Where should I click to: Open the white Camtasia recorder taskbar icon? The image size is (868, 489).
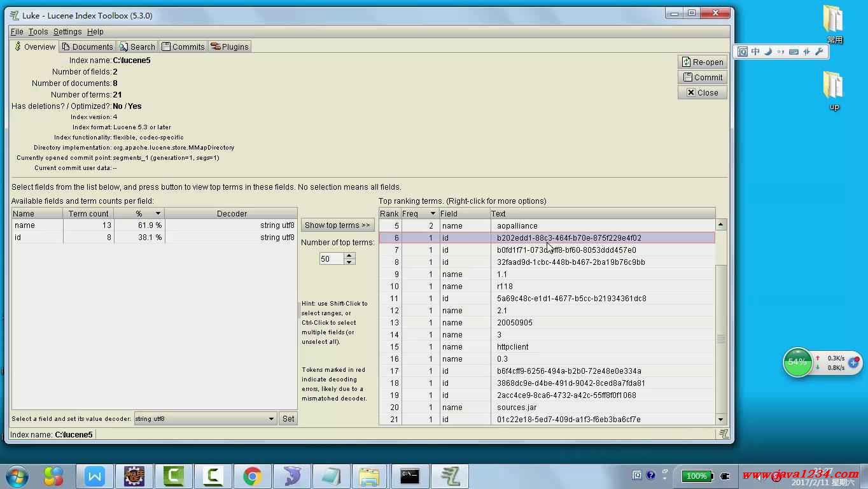pyautogui.click(x=213, y=476)
